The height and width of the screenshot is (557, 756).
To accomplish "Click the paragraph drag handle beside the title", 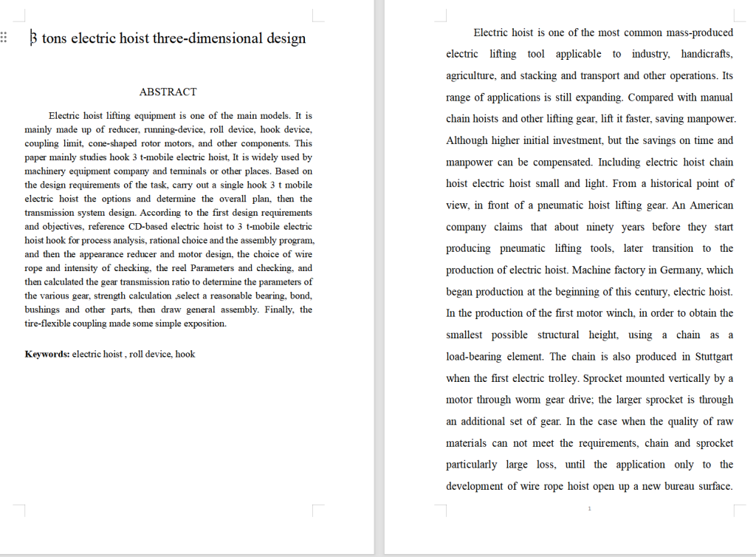I will point(4,38).
